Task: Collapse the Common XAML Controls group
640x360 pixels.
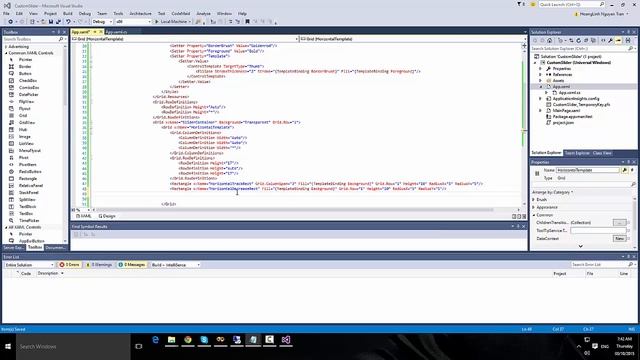Action: click(6, 53)
